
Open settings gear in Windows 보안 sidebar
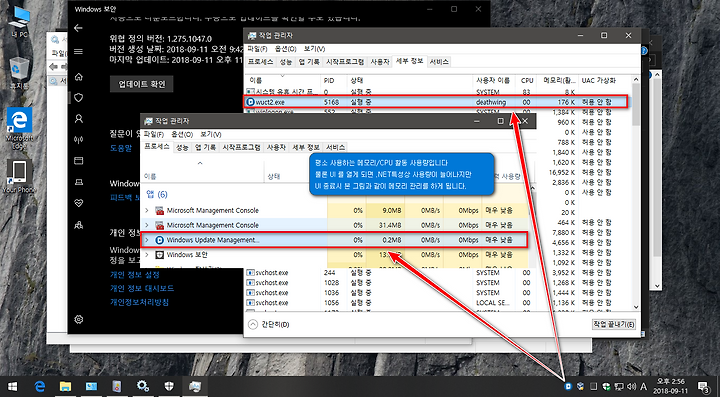[x=79, y=319]
